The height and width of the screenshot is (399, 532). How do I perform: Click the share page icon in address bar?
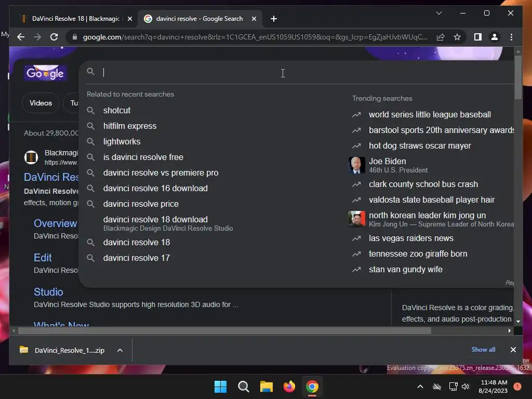click(x=441, y=37)
